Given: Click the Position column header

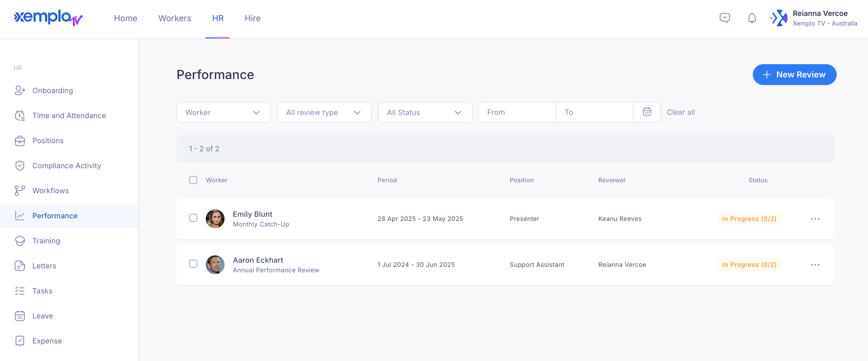Looking at the screenshot, I should (x=521, y=180).
